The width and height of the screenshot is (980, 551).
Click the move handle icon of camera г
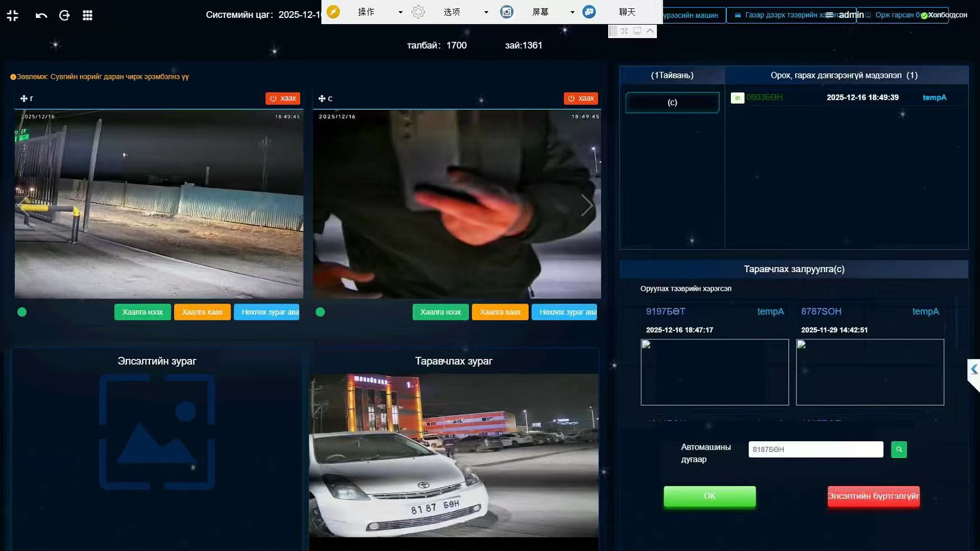24,99
